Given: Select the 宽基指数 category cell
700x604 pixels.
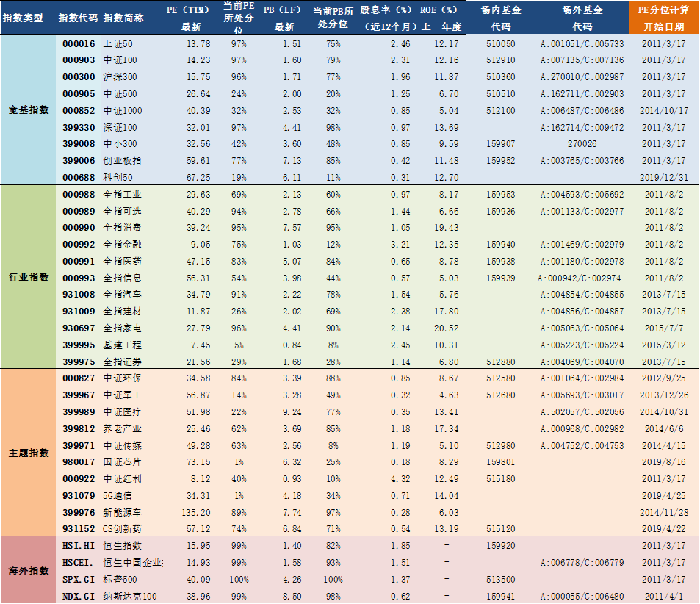Looking at the screenshot, I should [29, 109].
